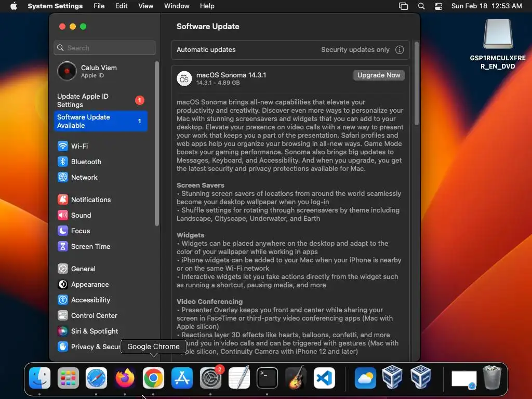Screen dimensions: 532x399
Task: Launch Firefox from the Dock
Action: point(125,378)
